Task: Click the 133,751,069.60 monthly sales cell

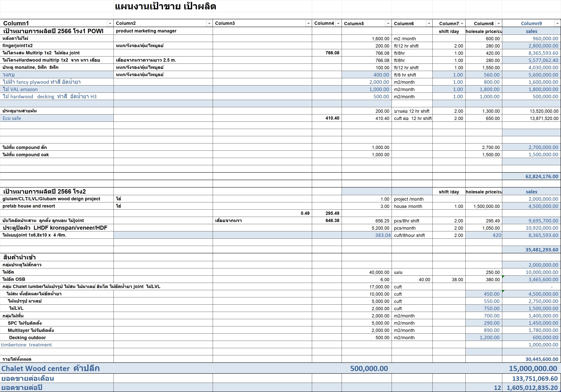Action: tap(531, 379)
